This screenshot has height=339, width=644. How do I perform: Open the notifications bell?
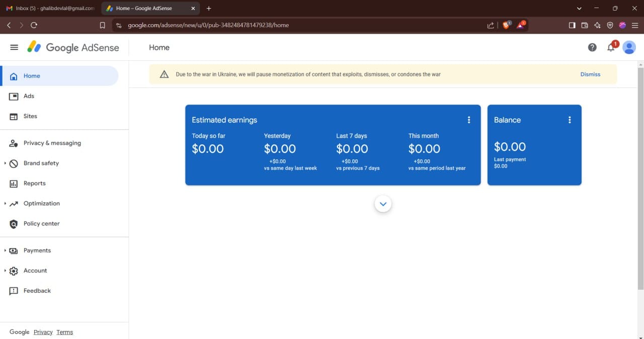pyautogui.click(x=611, y=47)
